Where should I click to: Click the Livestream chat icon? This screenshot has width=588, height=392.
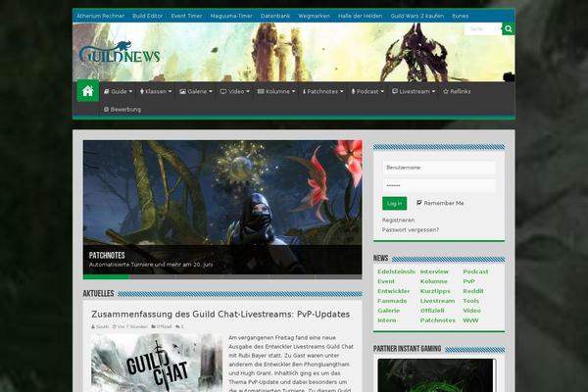pyautogui.click(x=395, y=91)
